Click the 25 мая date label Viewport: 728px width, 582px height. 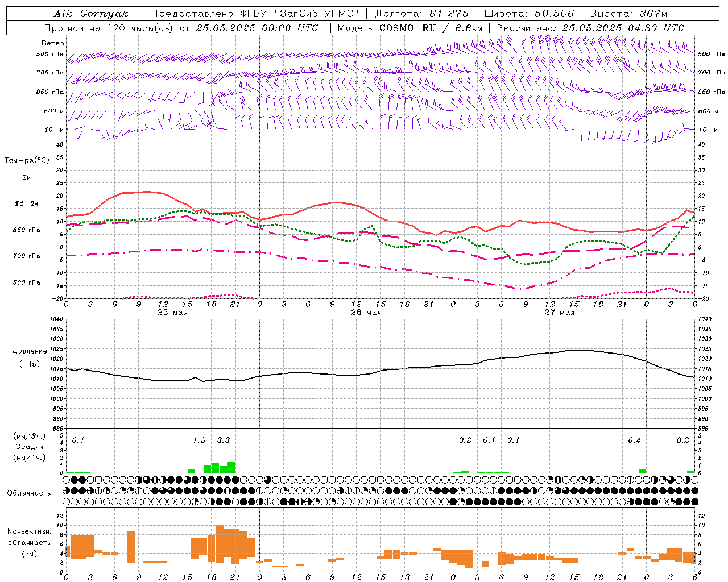pyautogui.click(x=172, y=313)
